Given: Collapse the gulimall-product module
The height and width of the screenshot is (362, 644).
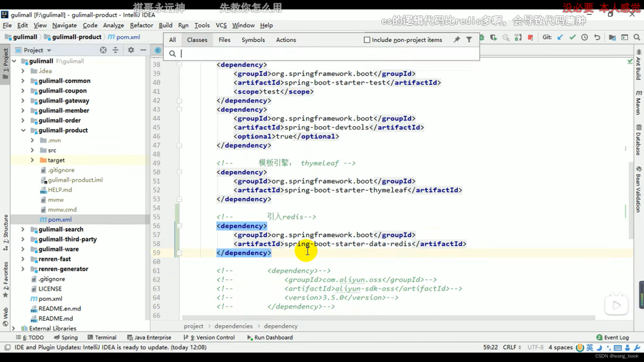Looking at the screenshot, I should (23, 130).
